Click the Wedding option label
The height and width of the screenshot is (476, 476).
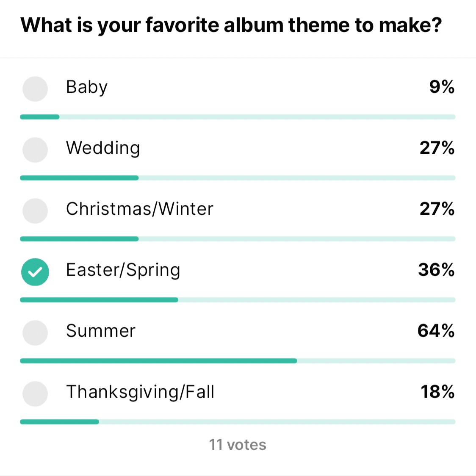click(103, 149)
